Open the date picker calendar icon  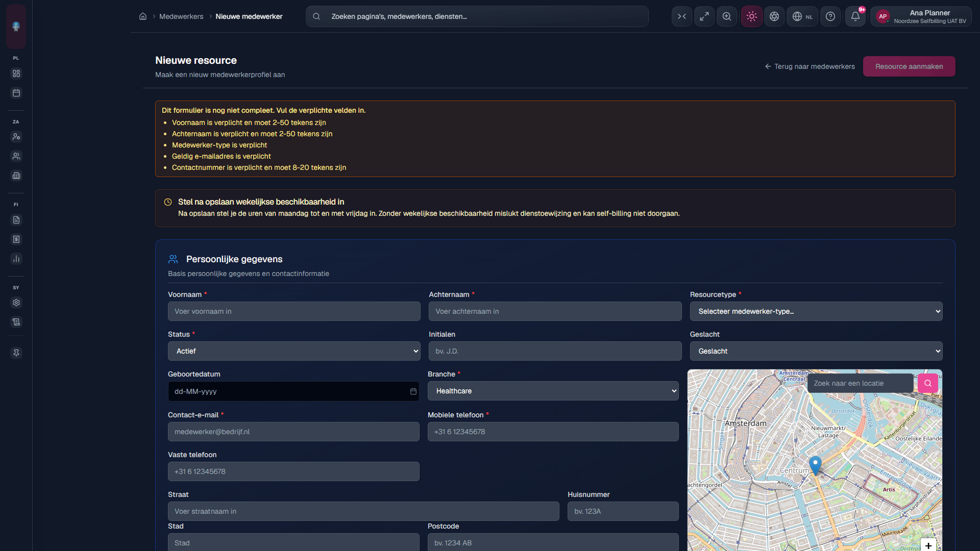(413, 391)
